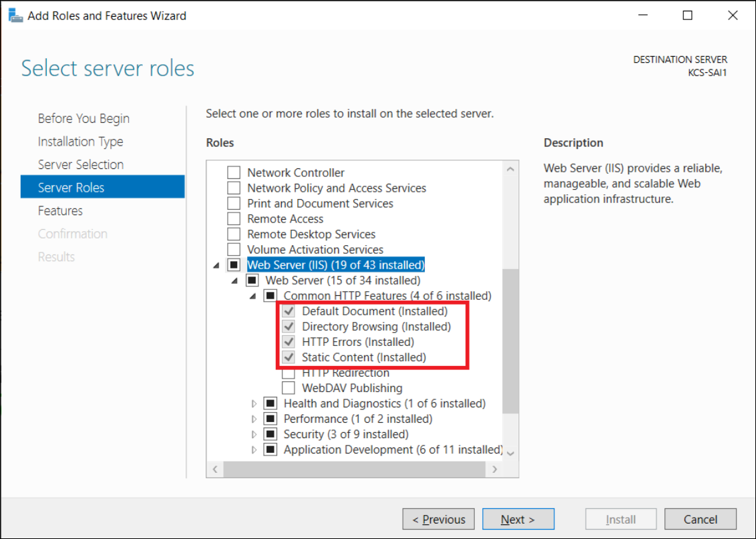Click the Cancel button

coord(701,519)
